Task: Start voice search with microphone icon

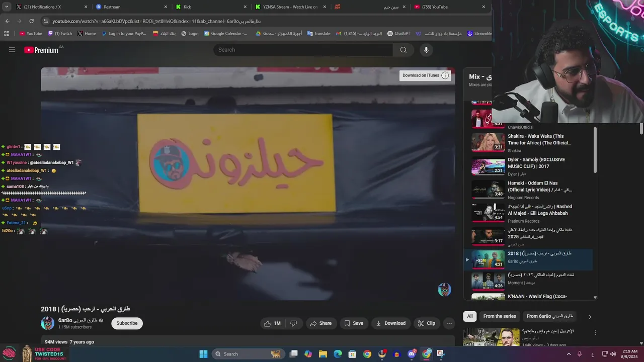Action: (x=426, y=50)
